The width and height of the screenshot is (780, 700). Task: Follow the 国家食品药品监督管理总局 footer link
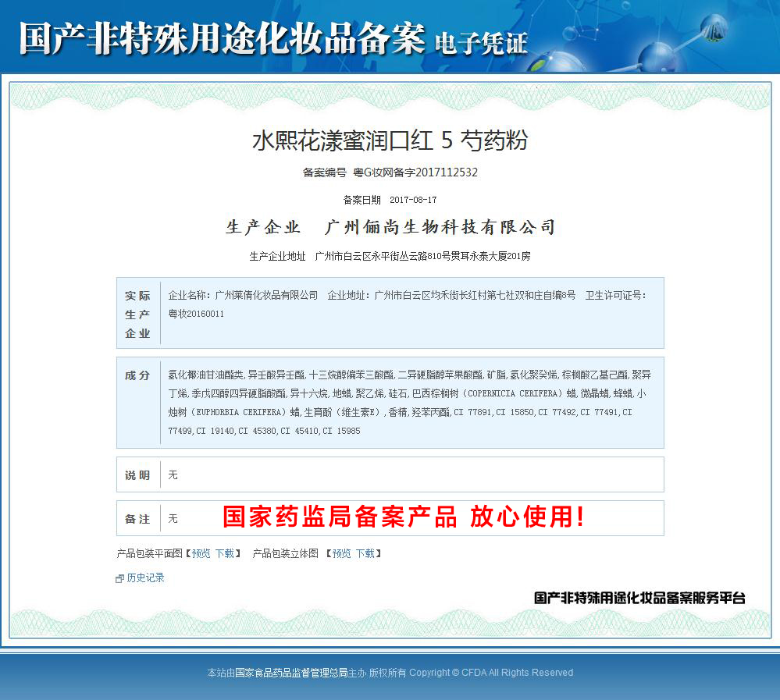291,673
